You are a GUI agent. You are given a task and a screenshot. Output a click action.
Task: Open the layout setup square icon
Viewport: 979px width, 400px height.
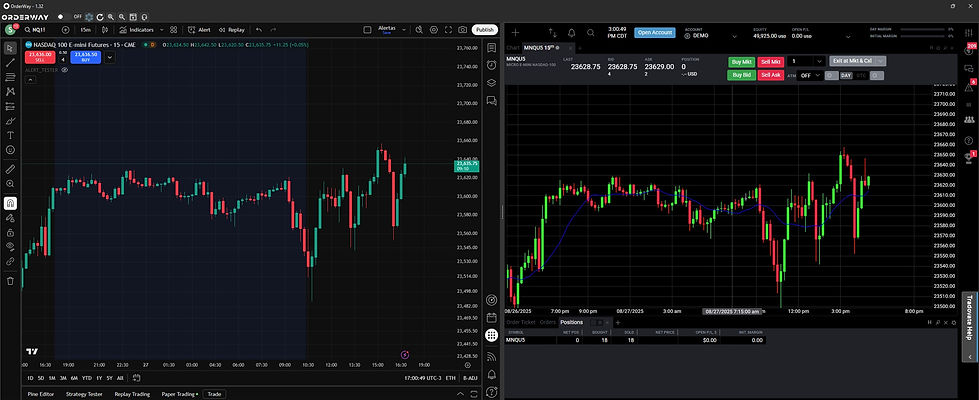click(x=367, y=29)
